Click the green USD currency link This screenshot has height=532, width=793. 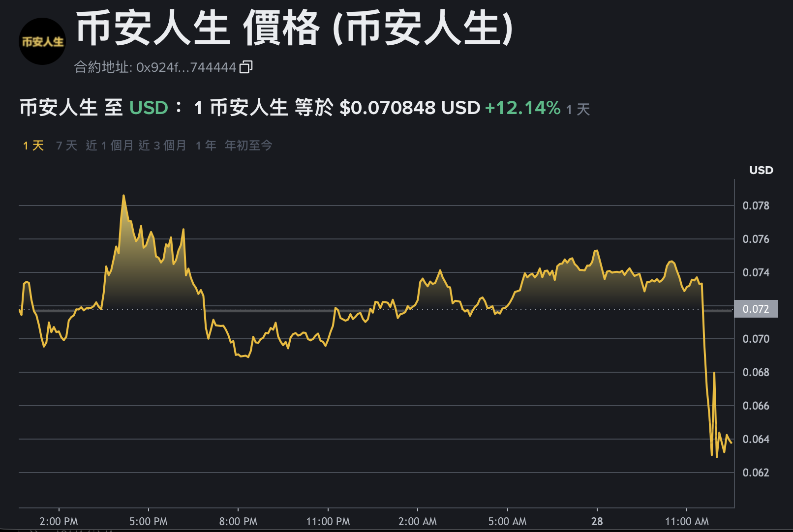pos(149,108)
